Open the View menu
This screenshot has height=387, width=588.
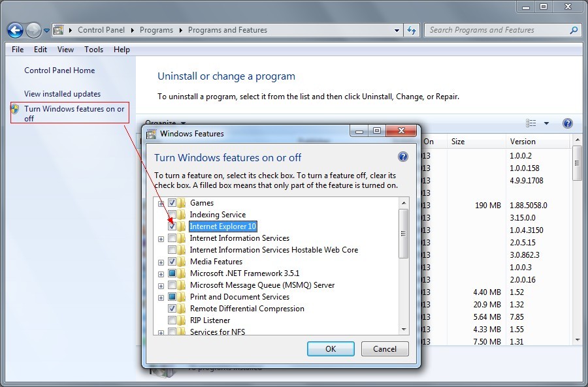pos(65,50)
